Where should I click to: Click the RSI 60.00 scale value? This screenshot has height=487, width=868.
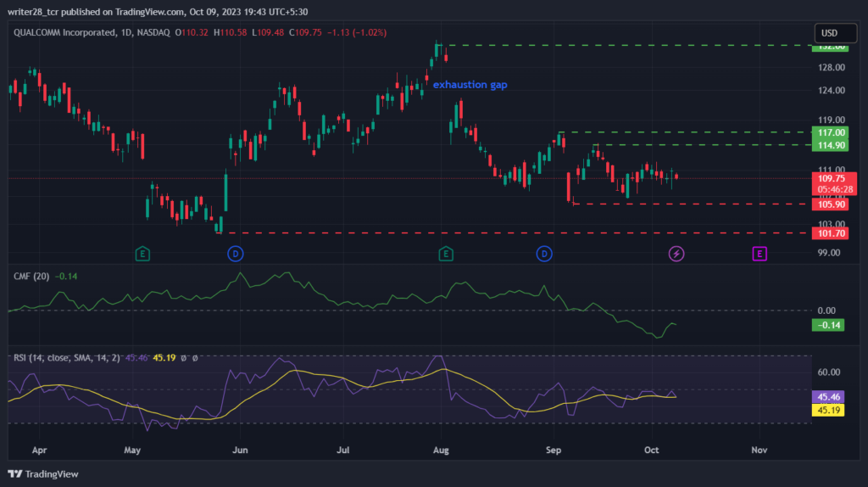[x=829, y=372]
